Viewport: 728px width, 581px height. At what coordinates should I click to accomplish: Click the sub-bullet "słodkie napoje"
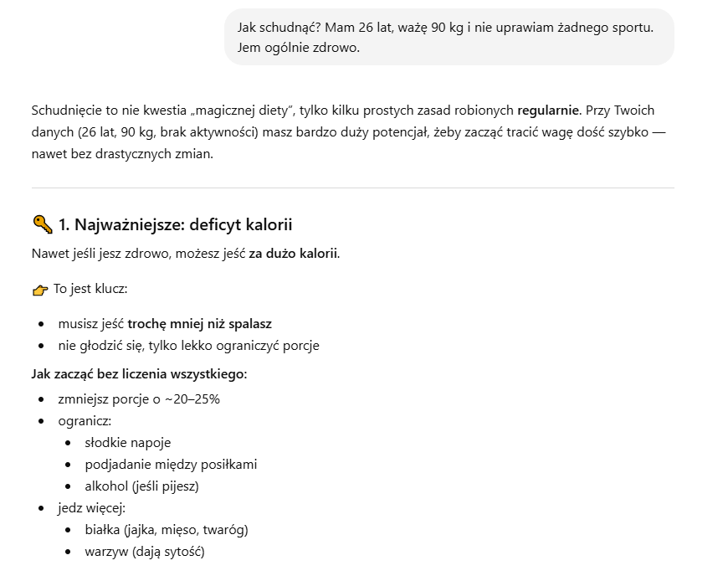(x=127, y=443)
